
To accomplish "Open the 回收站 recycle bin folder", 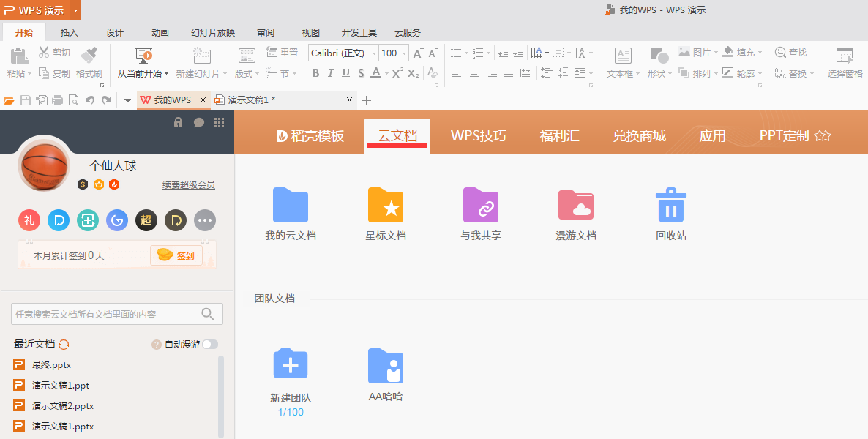I will tap(670, 206).
